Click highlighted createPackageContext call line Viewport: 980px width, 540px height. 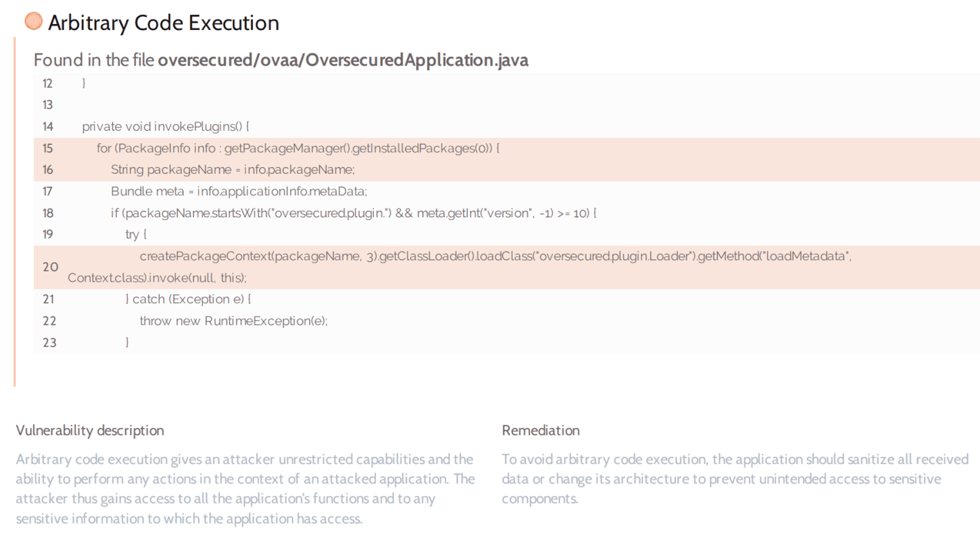495,256
